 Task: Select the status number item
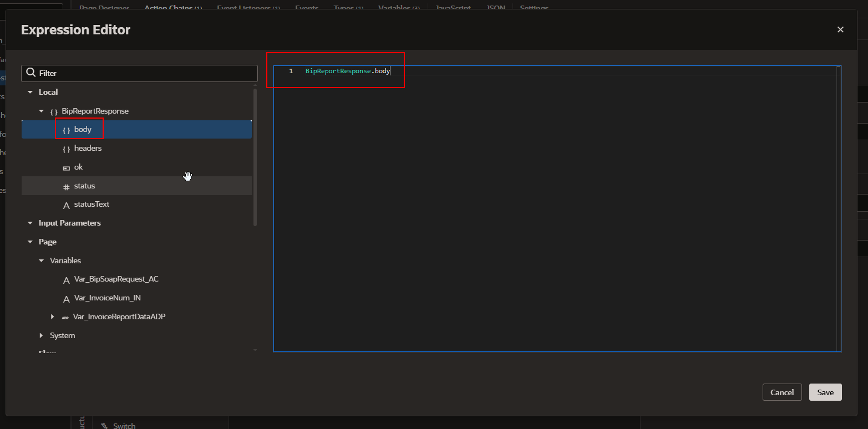(x=136, y=186)
